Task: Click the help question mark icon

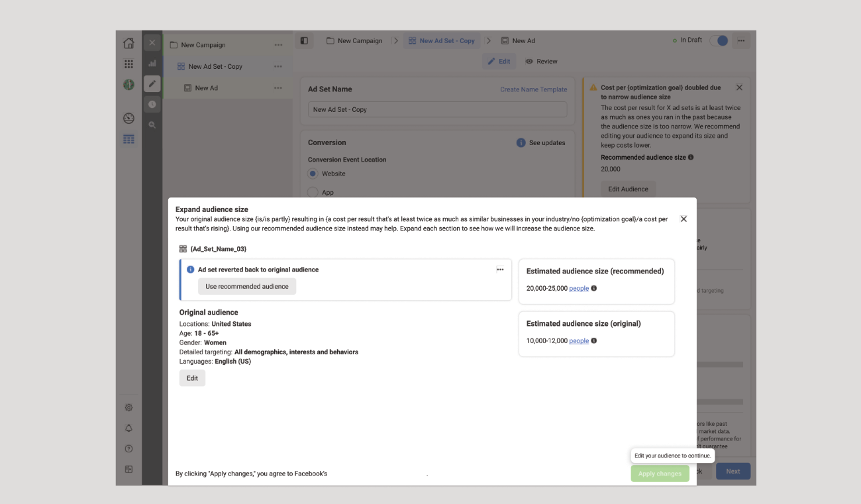Action: (x=128, y=449)
